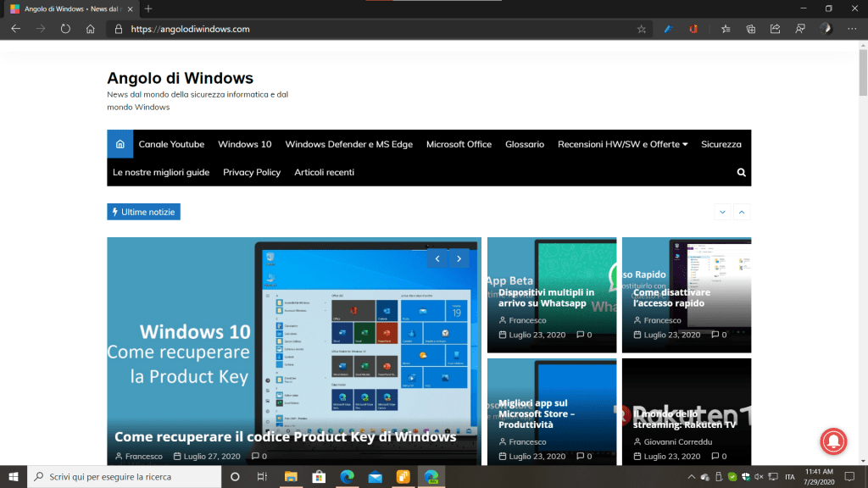The height and width of the screenshot is (488, 868).
Task: Expand Recensioni HW/SW e Offerte dropdown
Action: tap(622, 144)
